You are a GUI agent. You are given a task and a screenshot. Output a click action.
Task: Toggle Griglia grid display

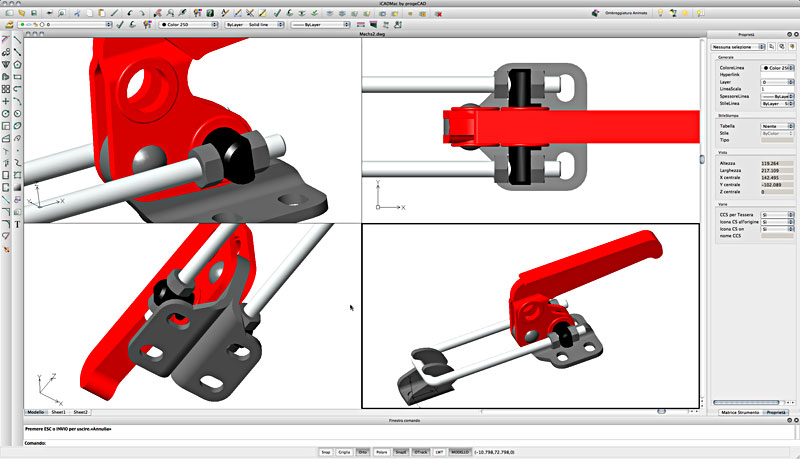pyautogui.click(x=344, y=452)
